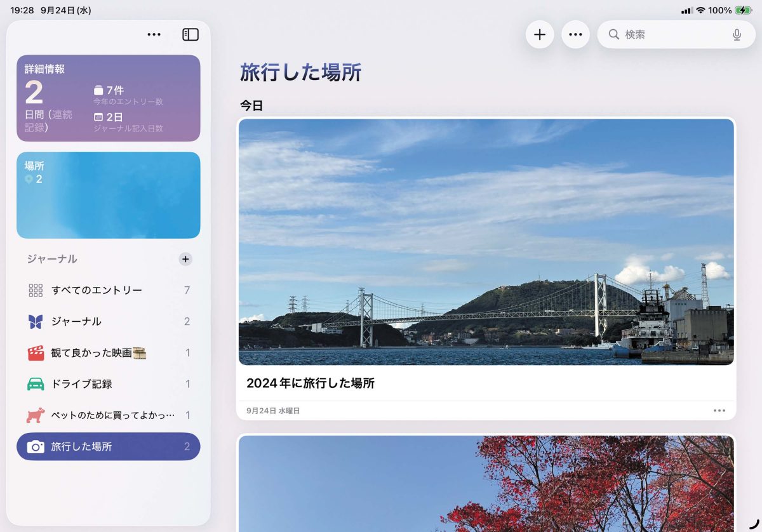The width and height of the screenshot is (762, 532).
Task: Expand the entry options ellipsis for 2024年 entry
Action: 719,411
